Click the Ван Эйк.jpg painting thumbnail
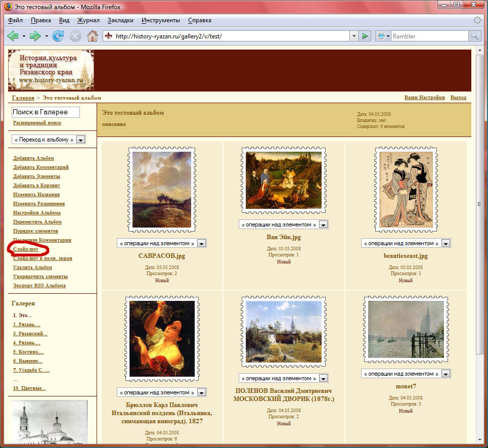This screenshot has width=488, height=448. pos(284,180)
